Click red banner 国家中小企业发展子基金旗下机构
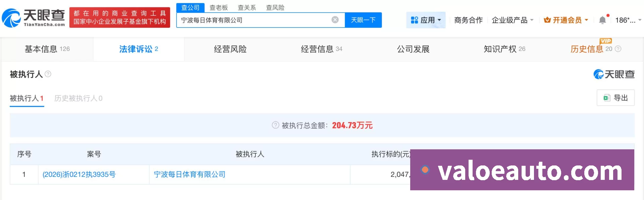Image resolution: width=644 pixels, height=200 pixels. pos(120,17)
